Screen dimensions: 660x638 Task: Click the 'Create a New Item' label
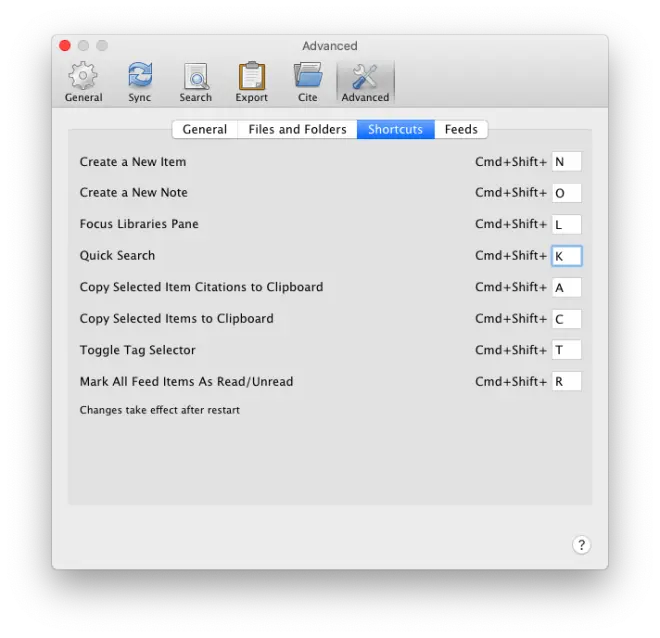(x=133, y=162)
